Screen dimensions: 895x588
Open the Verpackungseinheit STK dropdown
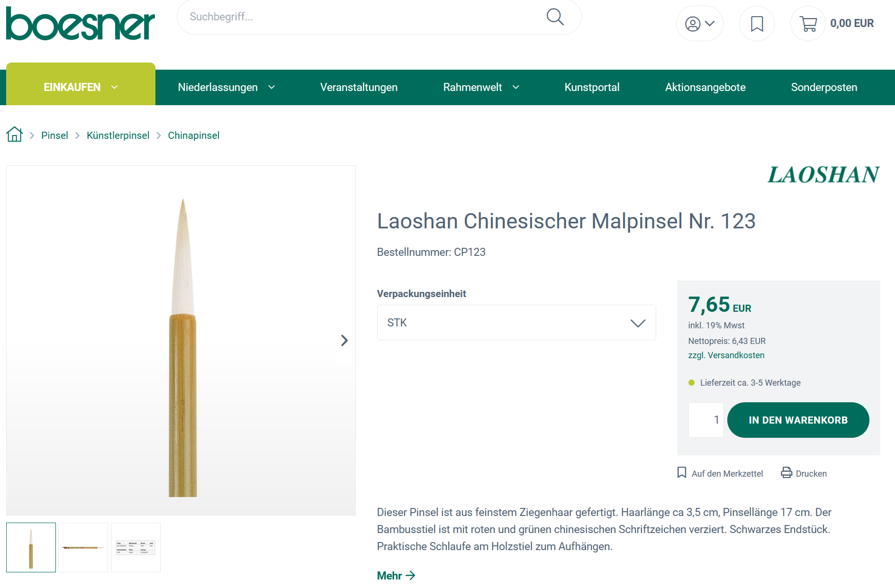click(516, 323)
